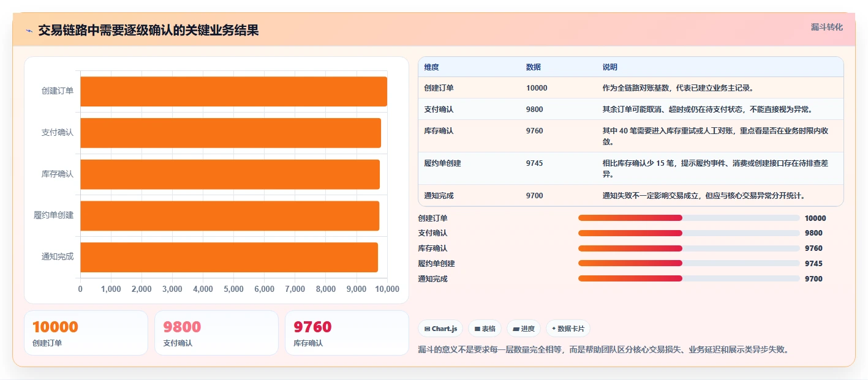
Task: Click the 表格 tag chip
Action: [485, 329]
